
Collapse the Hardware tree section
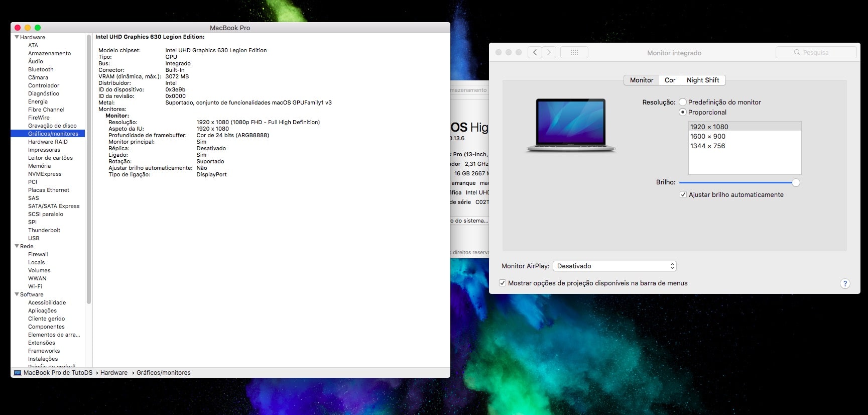tap(17, 37)
